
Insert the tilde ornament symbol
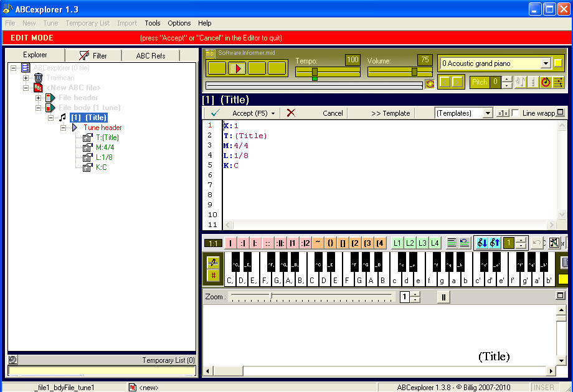point(318,243)
